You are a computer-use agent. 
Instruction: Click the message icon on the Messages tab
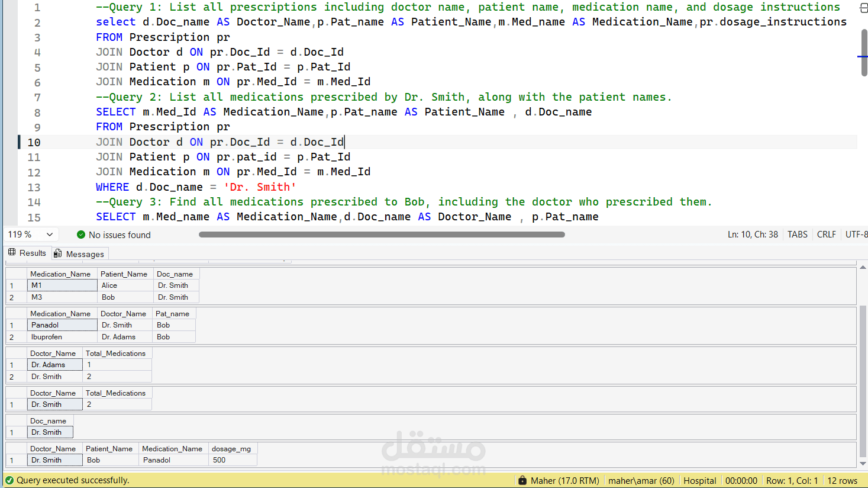(x=57, y=253)
